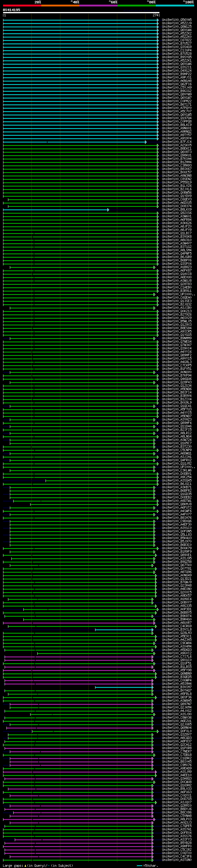197x868 pixels.
Task: Select the UniRef100_C0PM22 label
Action: click(x=177, y=101)
